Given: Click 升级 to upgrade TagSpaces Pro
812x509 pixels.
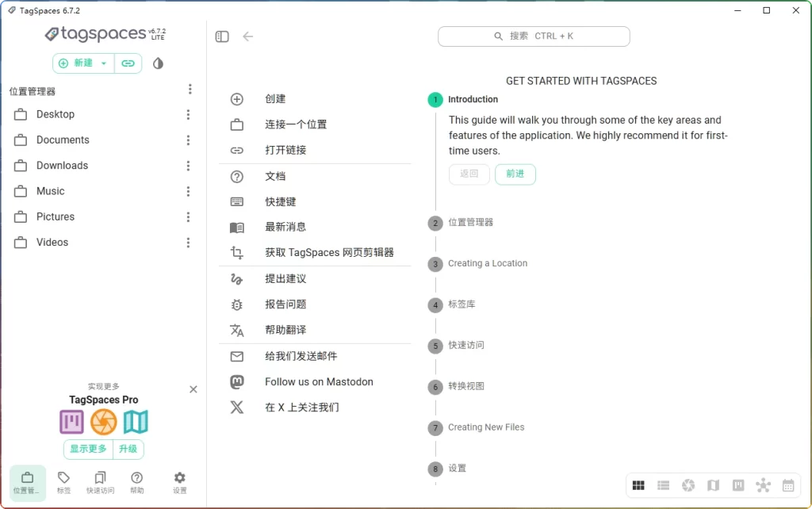Looking at the screenshot, I should [128, 450].
